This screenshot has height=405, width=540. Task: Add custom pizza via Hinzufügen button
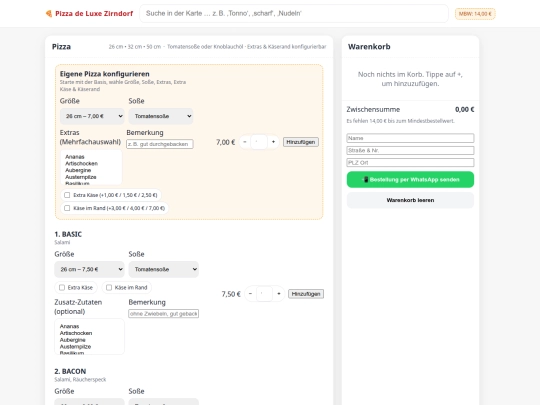pos(301,142)
